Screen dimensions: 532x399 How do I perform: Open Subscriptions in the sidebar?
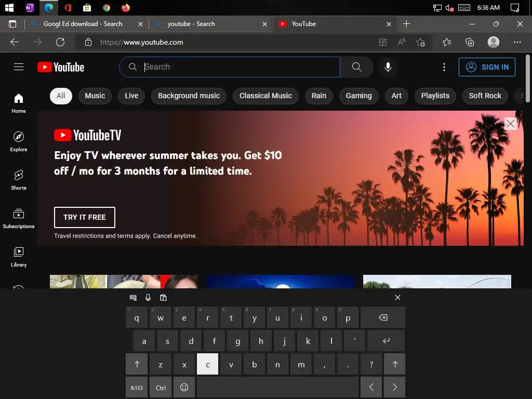pyautogui.click(x=19, y=219)
